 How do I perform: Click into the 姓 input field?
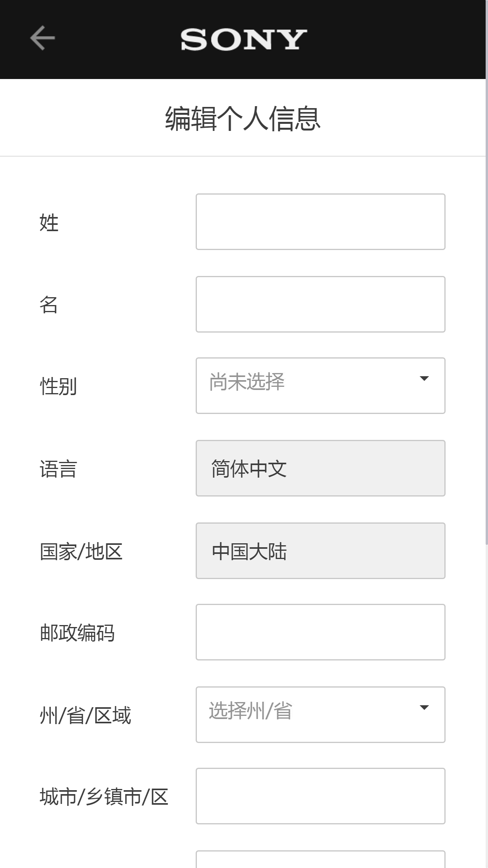pyautogui.click(x=320, y=221)
